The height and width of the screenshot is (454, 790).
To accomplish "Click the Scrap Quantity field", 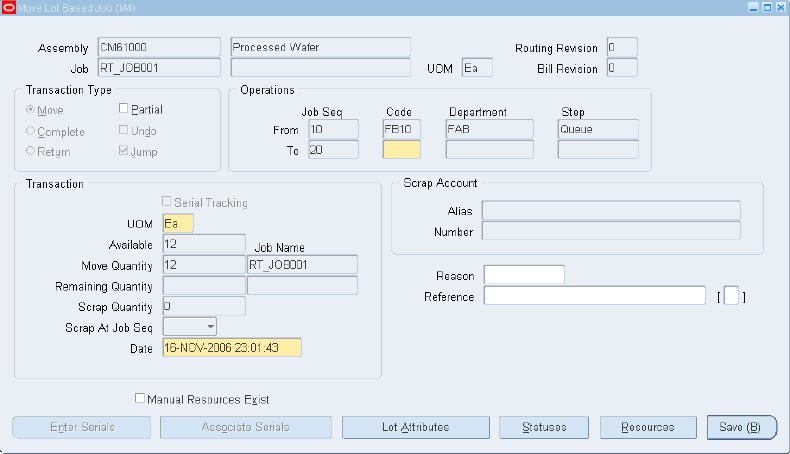I will 204,306.
